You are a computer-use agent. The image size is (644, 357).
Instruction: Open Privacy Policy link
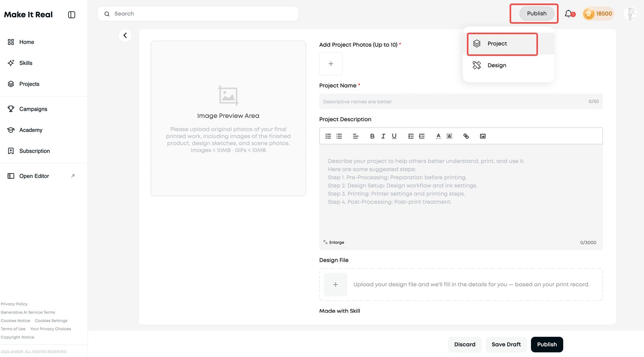[x=14, y=304]
